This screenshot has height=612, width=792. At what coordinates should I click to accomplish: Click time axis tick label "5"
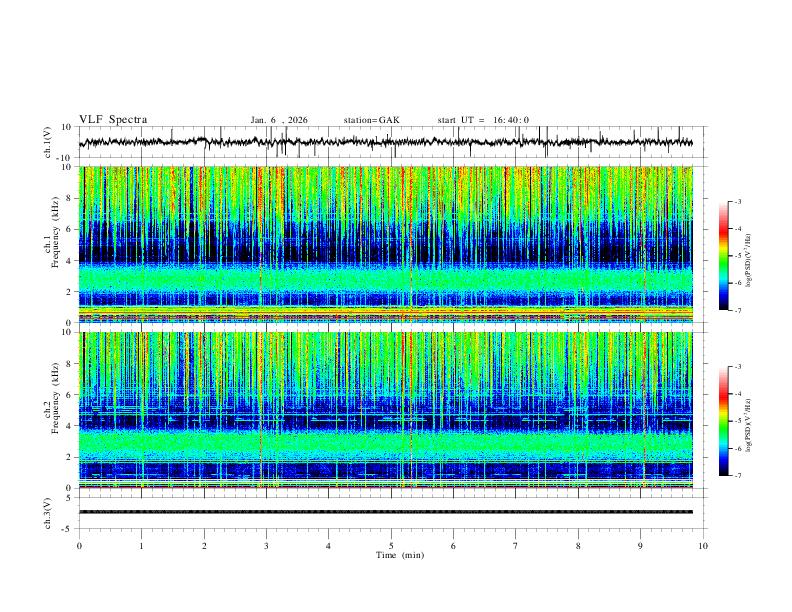click(x=391, y=546)
